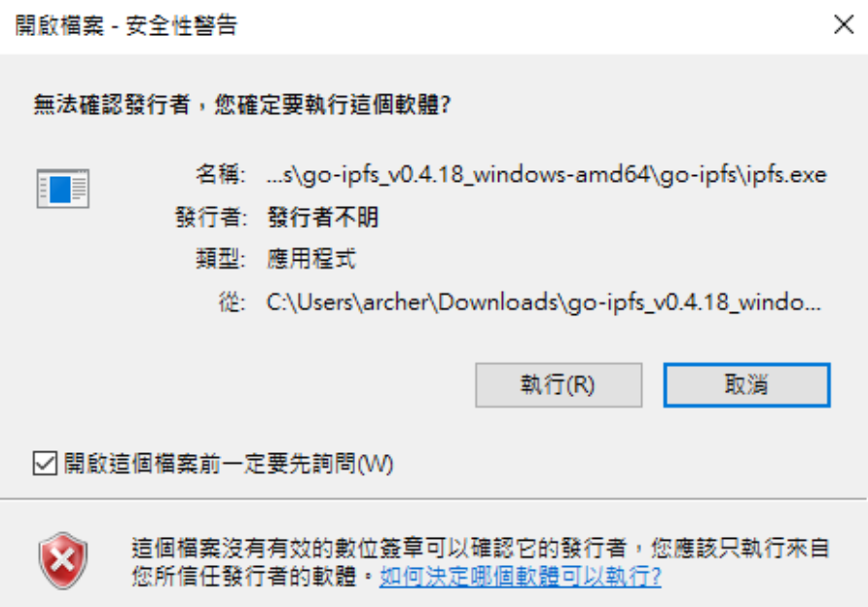Click the 名稱: label
Image resolution: width=868 pixels, height=607 pixels.
click(221, 175)
